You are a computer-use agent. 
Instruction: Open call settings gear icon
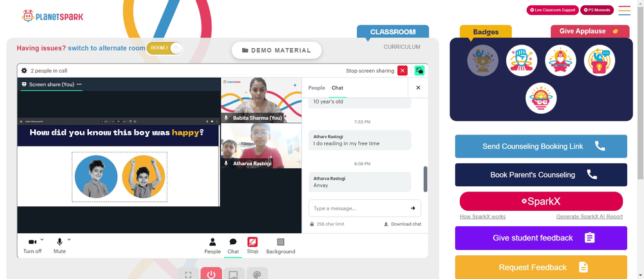(x=24, y=71)
